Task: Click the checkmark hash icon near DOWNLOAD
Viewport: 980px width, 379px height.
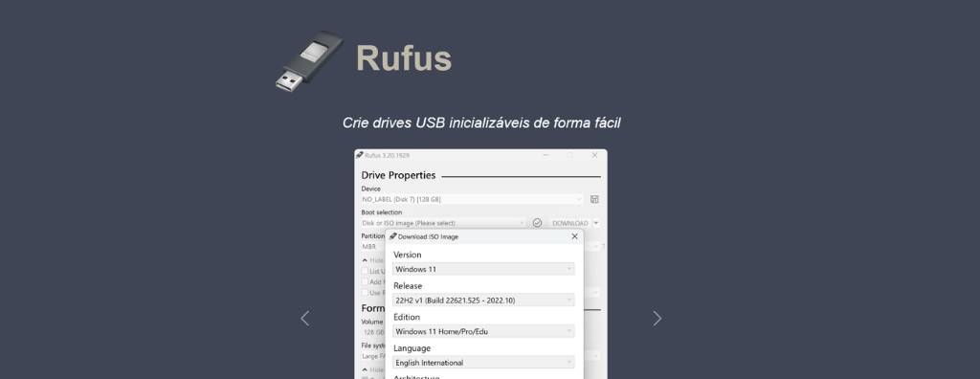Action: pos(537,223)
